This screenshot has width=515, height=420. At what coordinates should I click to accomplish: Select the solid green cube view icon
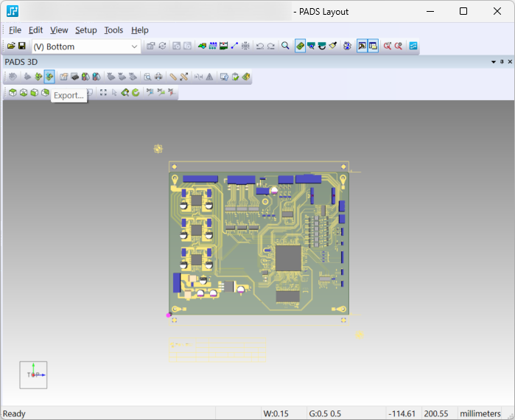(34, 93)
